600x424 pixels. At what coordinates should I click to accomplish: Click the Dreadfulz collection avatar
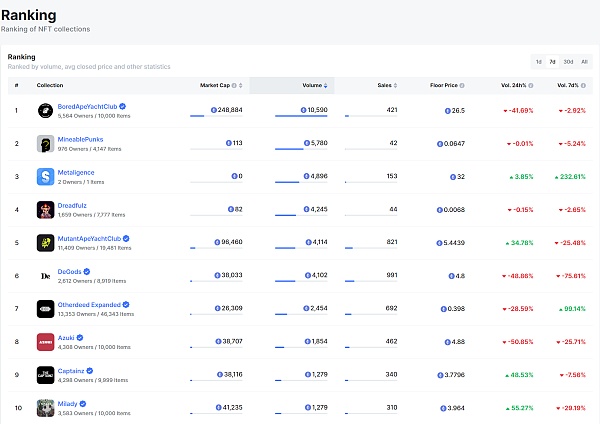tap(45, 209)
